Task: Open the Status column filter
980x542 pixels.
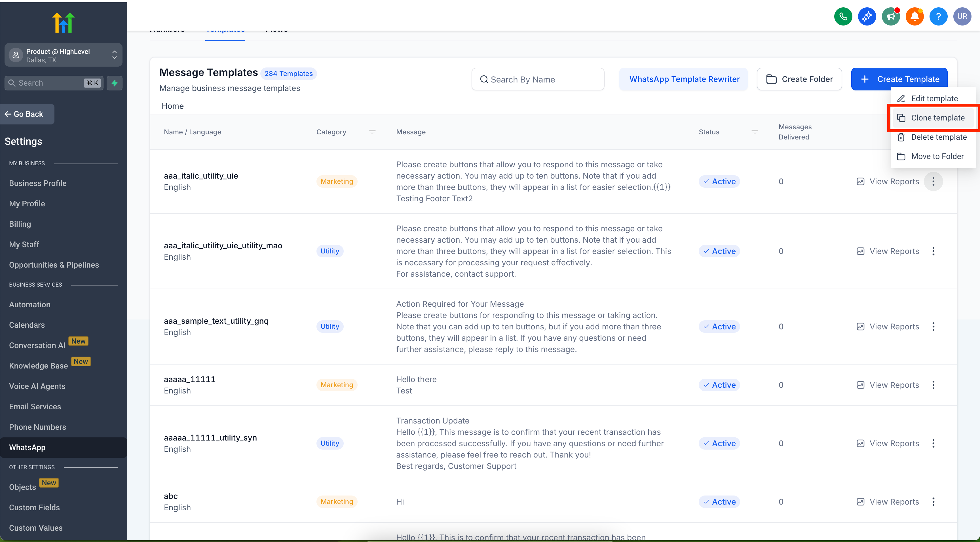Action: [x=755, y=132]
